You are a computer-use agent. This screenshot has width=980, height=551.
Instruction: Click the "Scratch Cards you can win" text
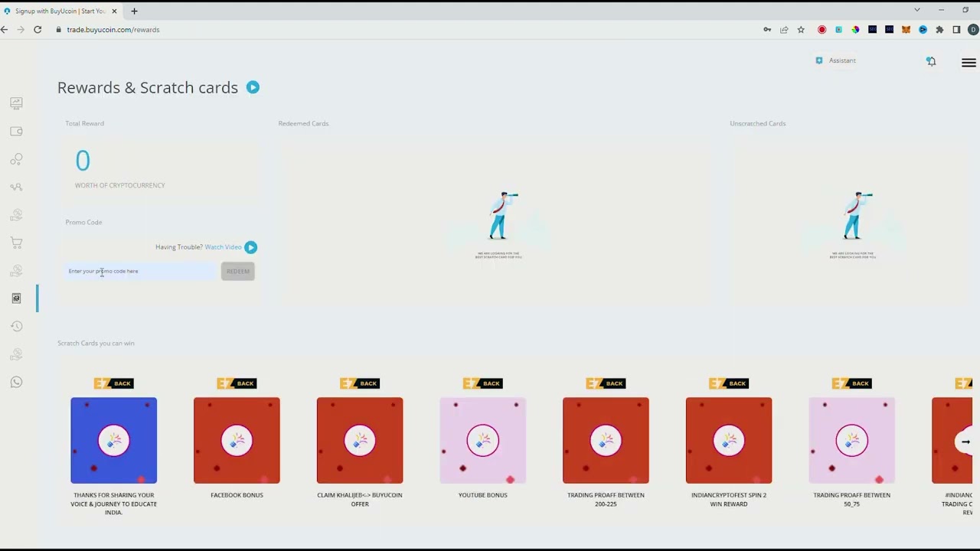96,343
